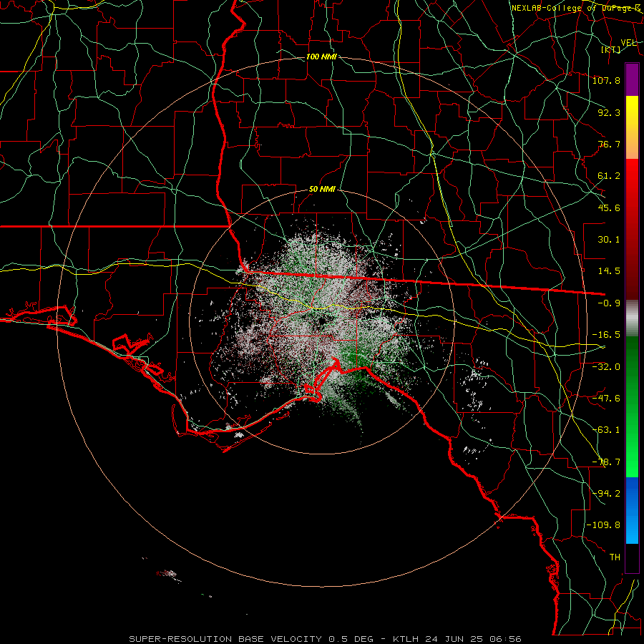Click the 14.5 velocity scale value

pos(609,271)
